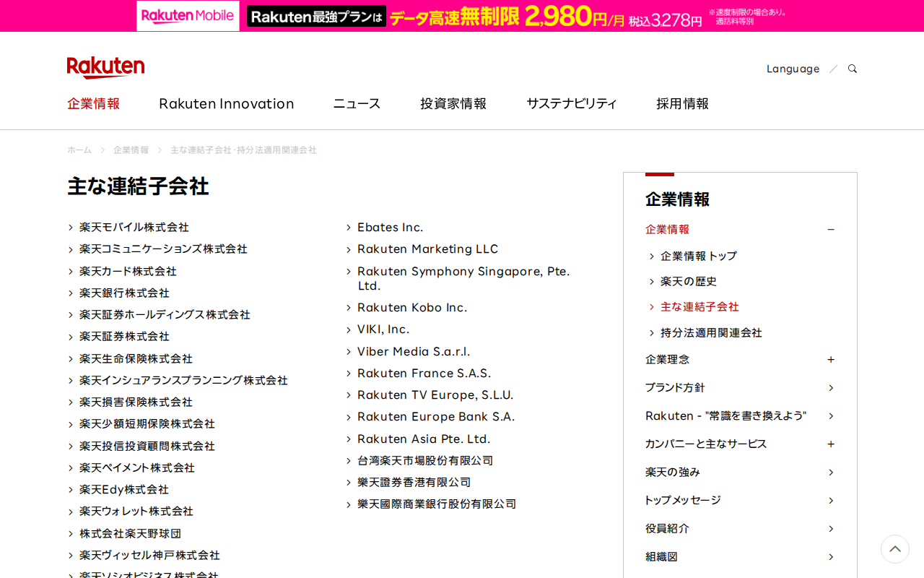Open 樂天國際商業銀行股份有限公司 link
The image size is (924, 578).
point(437,504)
